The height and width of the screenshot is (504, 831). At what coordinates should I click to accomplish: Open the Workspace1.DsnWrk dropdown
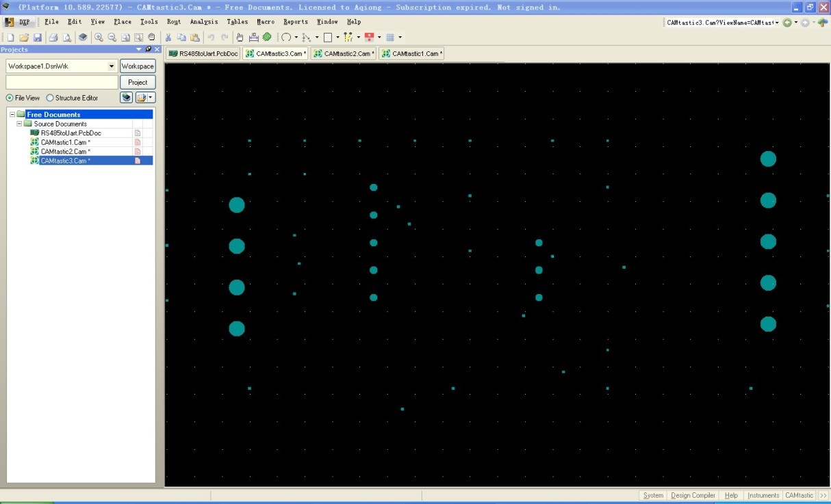pos(112,66)
